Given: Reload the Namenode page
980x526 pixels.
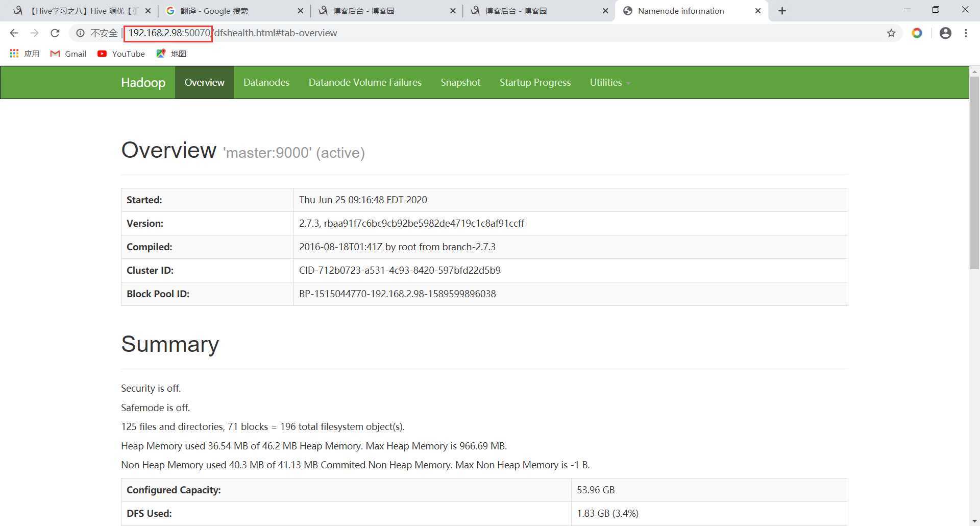Looking at the screenshot, I should point(55,33).
